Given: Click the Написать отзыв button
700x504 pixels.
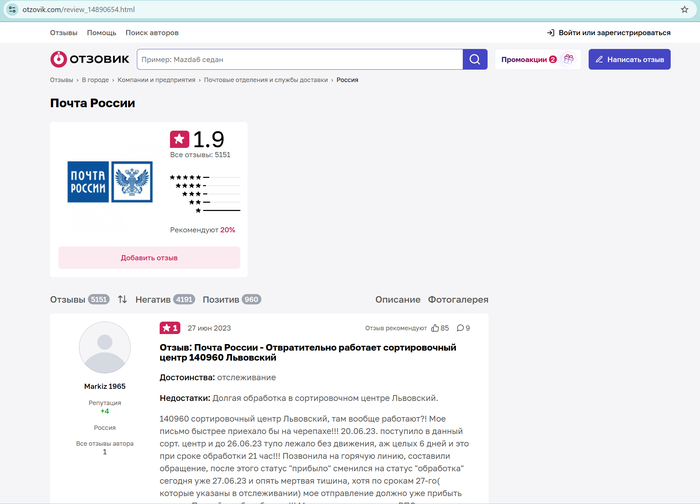Looking at the screenshot, I should tap(629, 59).
